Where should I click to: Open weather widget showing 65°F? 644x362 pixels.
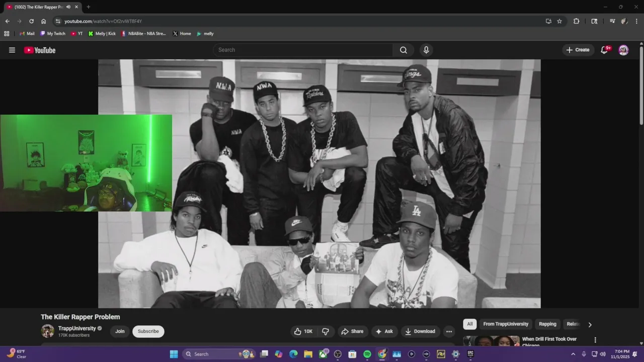[x=16, y=354]
